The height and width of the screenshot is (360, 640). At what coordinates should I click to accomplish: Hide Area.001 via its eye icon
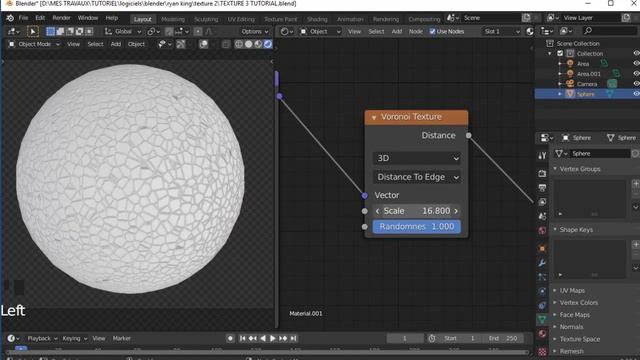click(636, 74)
